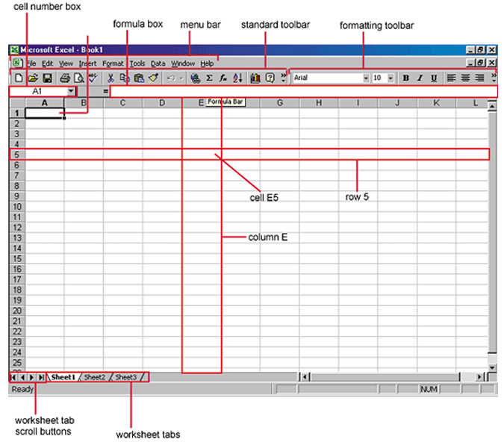
Task: Click the Name Box showing A1
Action: pyautogui.click(x=39, y=91)
